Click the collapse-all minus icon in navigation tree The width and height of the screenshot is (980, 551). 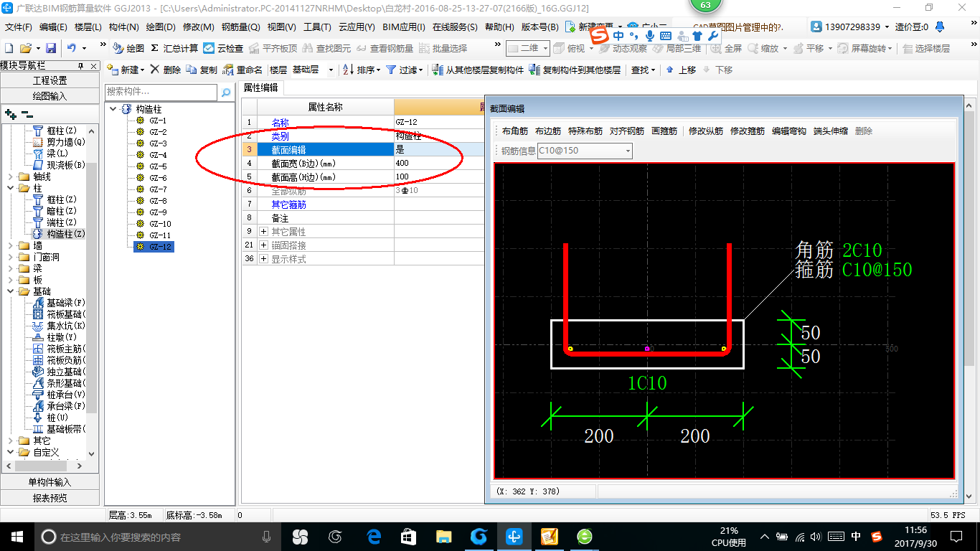(27, 113)
